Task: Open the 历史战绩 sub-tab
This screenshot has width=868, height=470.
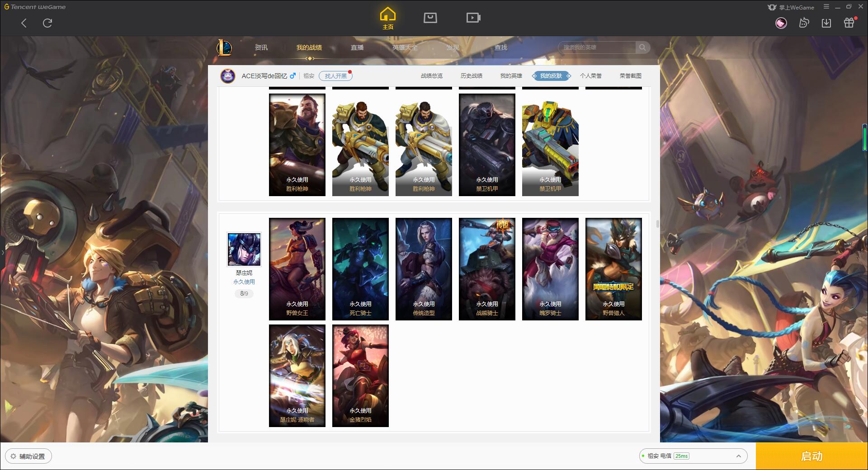Action: [x=472, y=76]
